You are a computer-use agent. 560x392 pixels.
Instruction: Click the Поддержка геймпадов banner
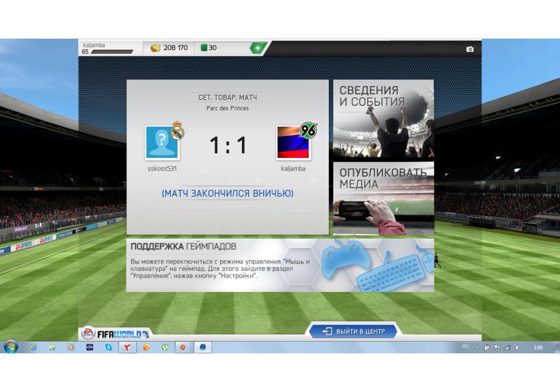click(280, 265)
